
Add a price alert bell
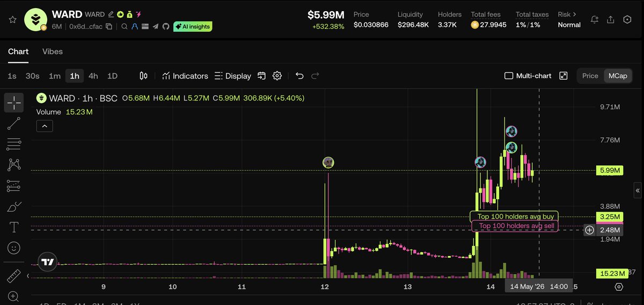[594, 19]
